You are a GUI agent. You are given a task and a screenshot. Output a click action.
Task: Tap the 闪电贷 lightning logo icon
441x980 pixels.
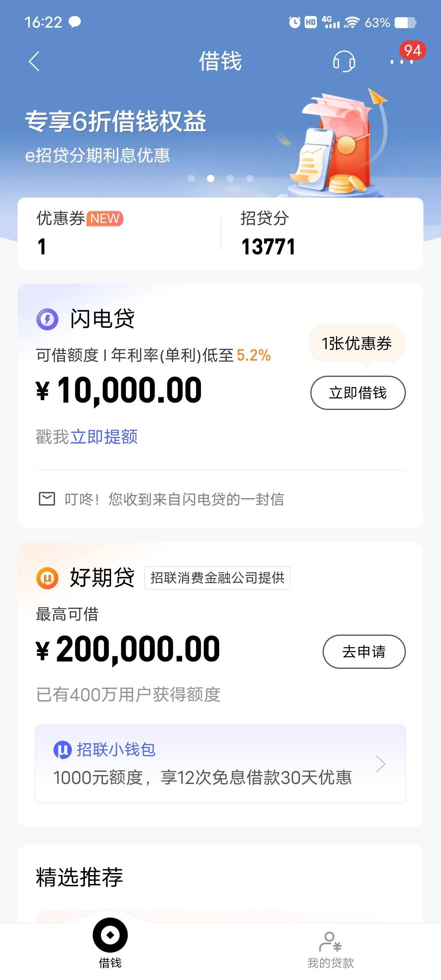pyautogui.click(x=47, y=319)
